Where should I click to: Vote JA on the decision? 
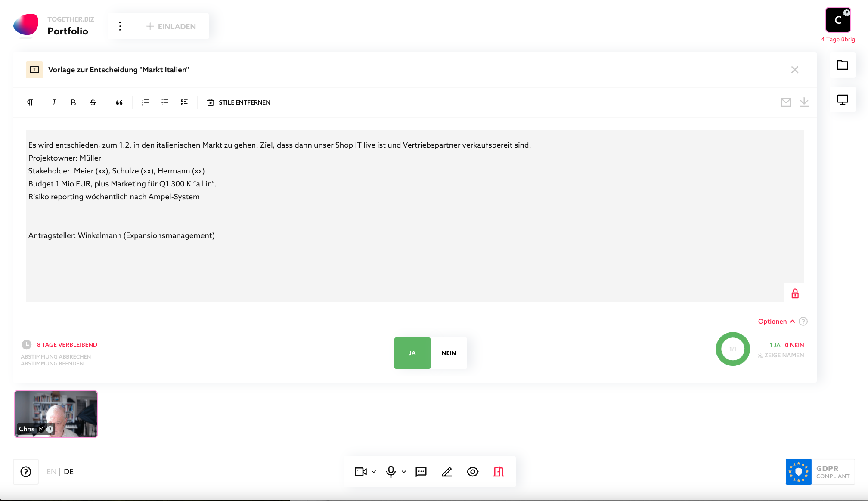pos(412,353)
